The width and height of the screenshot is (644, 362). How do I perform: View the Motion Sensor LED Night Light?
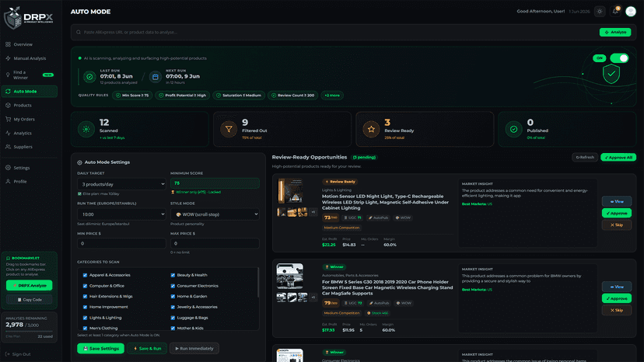pos(617,201)
